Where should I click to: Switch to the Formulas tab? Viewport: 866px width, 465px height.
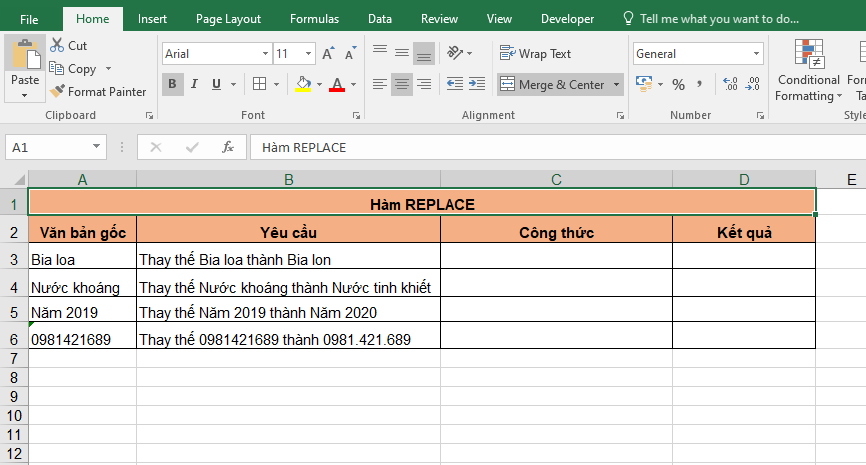click(314, 19)
